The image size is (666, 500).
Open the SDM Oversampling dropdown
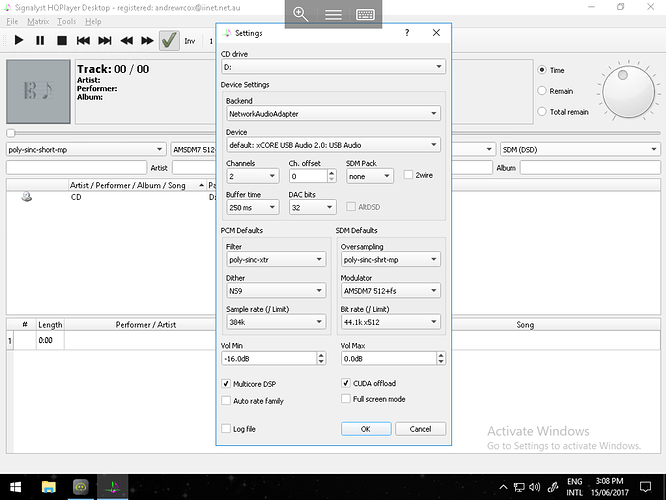(391, 260)
